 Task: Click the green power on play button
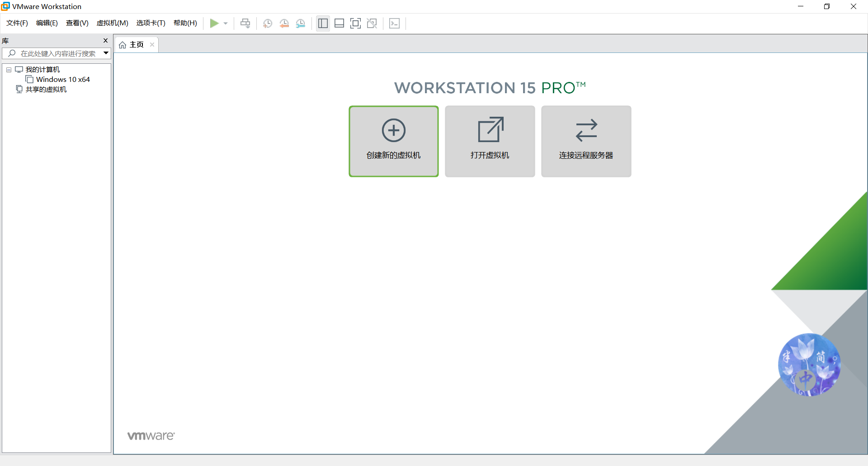[214, 24]
